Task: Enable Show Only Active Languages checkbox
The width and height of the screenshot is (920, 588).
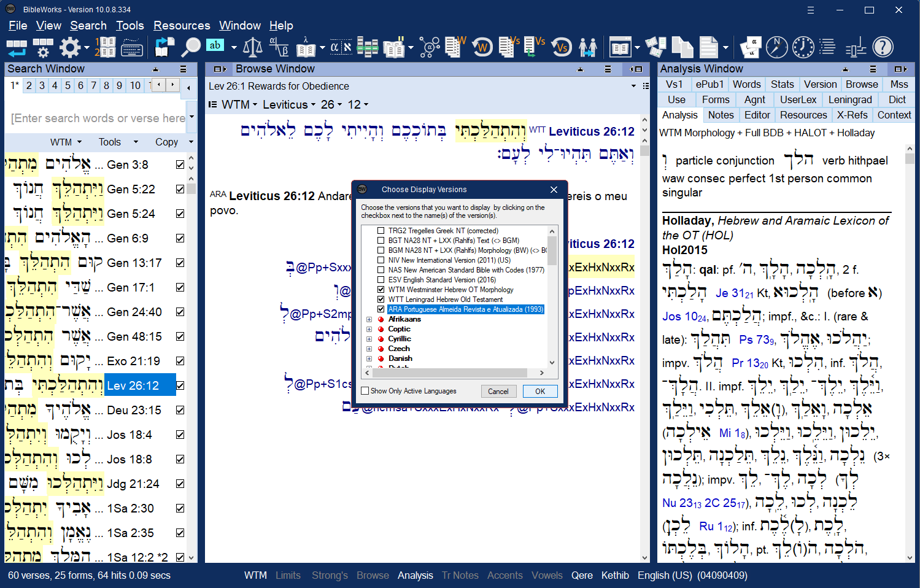Action: point(365,391)
